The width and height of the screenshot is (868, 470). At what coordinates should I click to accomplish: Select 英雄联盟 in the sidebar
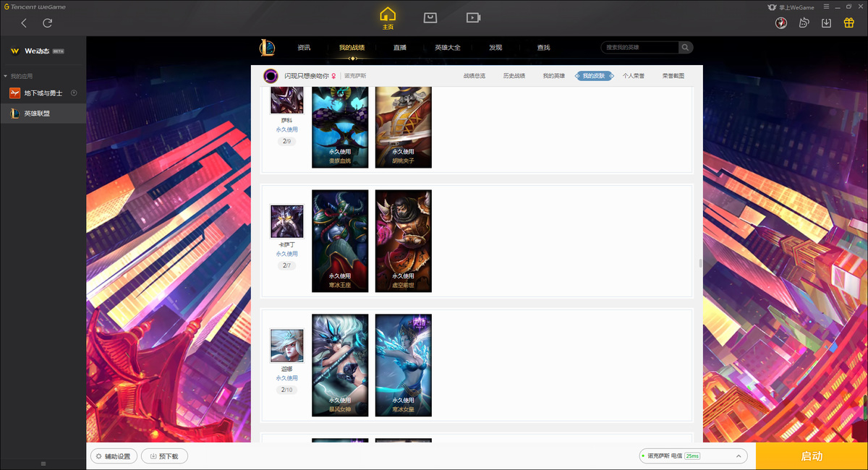pos(43,114)
